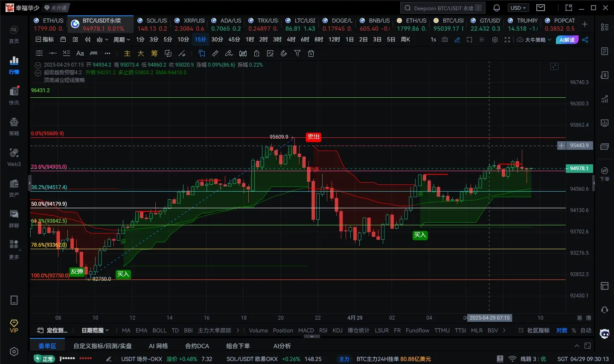Image resolution: width=614 pixels, height=364 pixels.
Task: Select the 30分 timeframe
Action: tap(217, 39)
